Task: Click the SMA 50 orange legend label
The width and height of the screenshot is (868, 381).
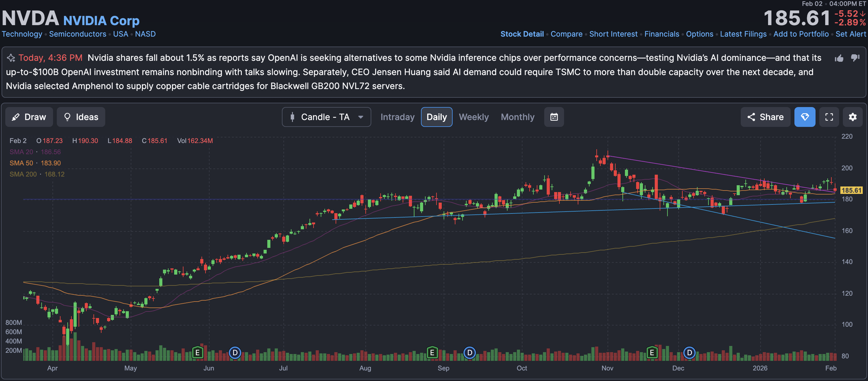Action: pyautogui.click(x=21, y=163)
